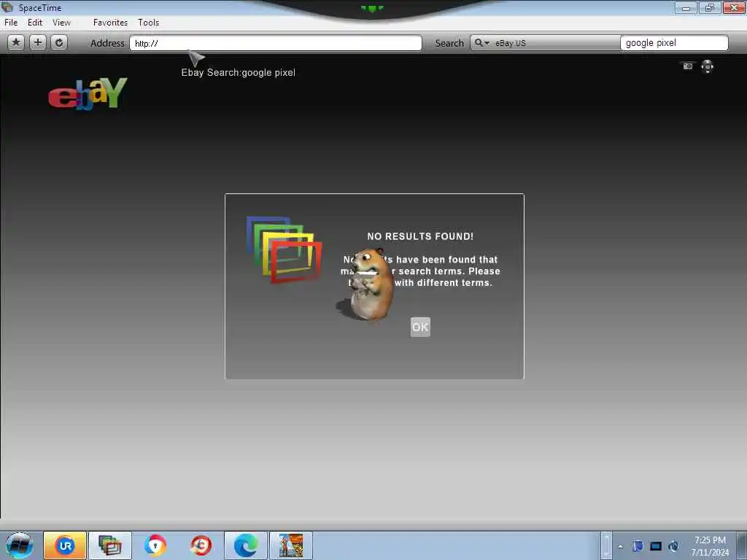The width and height of the screenshot is (747, 560).
Task: Click the monitor tray icon
Action: [656, 546]
